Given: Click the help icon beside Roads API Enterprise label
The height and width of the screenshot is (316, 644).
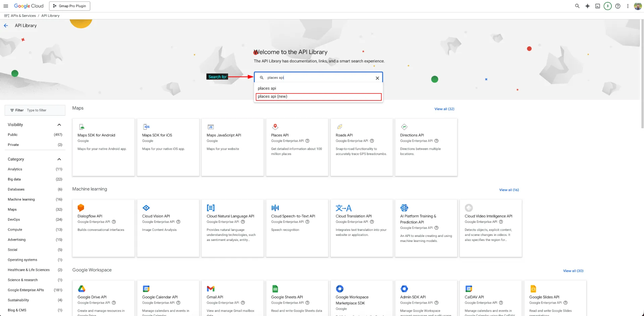Looking at the screenshot, I should (372, 141).
